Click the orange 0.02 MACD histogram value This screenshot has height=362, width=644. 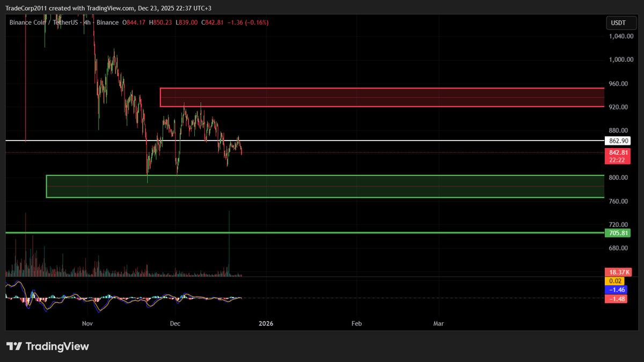click(616, 281)
